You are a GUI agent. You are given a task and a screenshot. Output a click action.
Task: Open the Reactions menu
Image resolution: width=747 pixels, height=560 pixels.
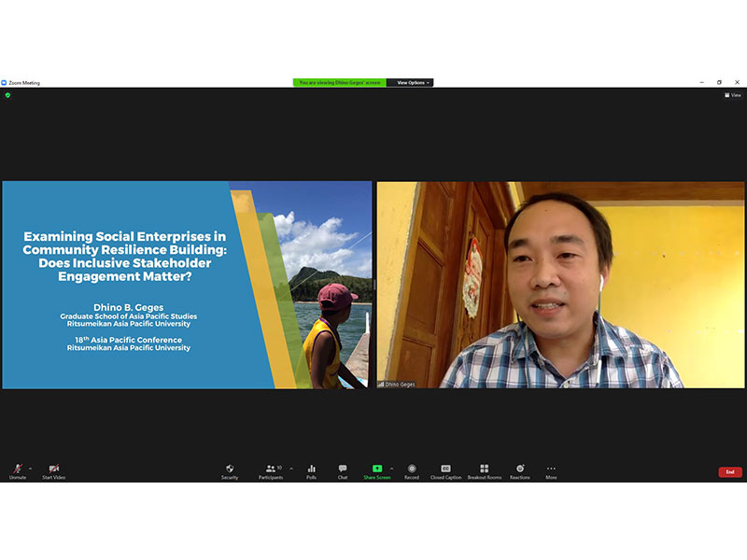(x=520, y=470)
